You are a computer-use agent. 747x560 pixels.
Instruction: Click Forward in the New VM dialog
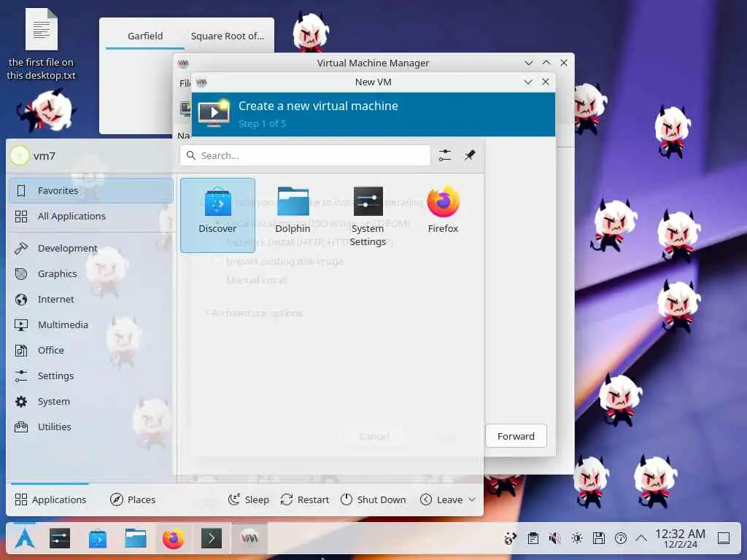click(516, 436)
